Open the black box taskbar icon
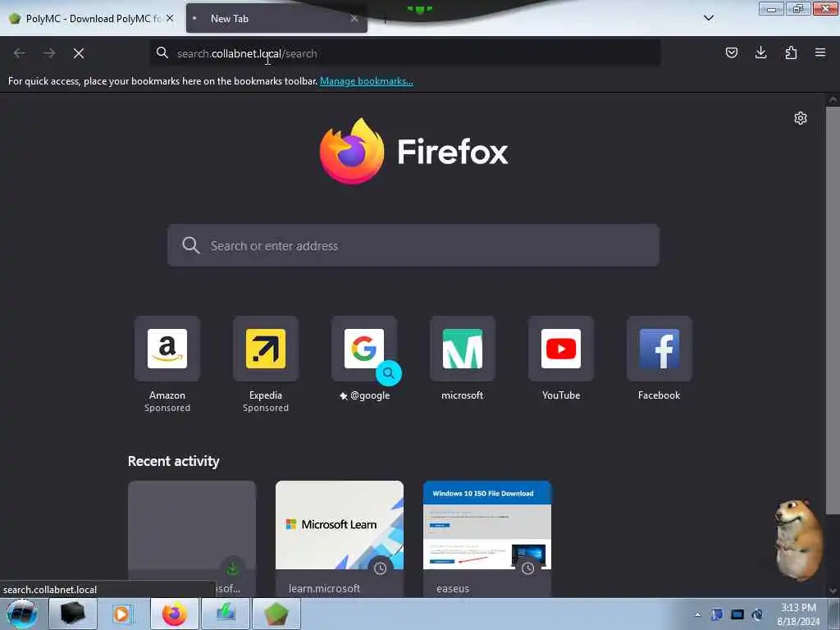840x630 pixels. click(x=73, y=614)
